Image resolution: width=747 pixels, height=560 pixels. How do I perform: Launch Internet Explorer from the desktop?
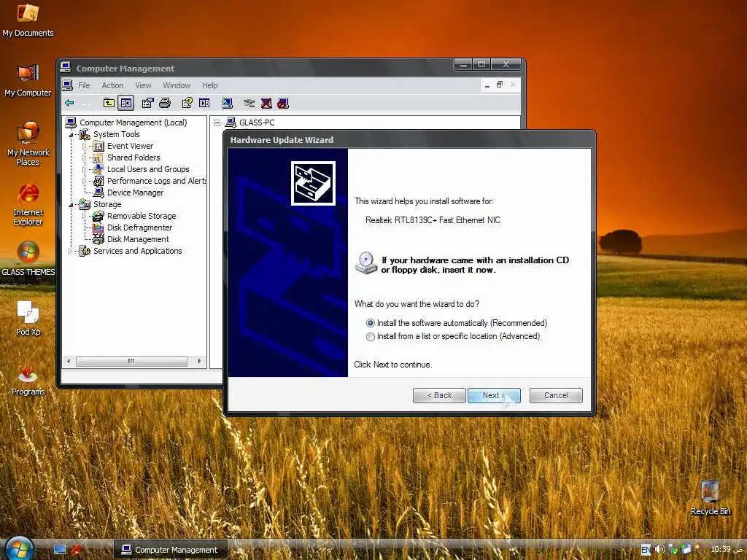tap(28, 204)
